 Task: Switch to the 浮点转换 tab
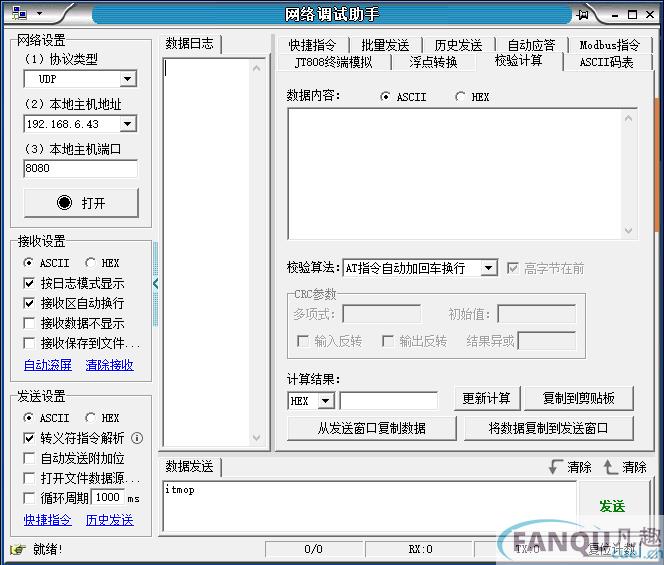pyautogui.click(x=433, y=62)
